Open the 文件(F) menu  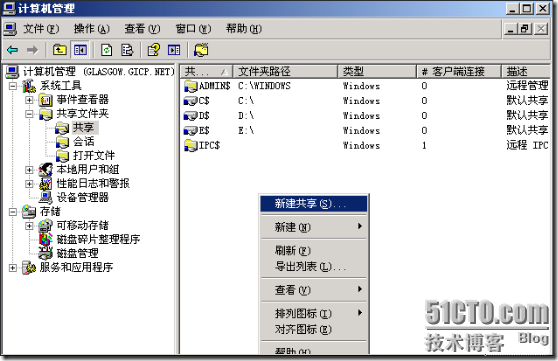41,28
